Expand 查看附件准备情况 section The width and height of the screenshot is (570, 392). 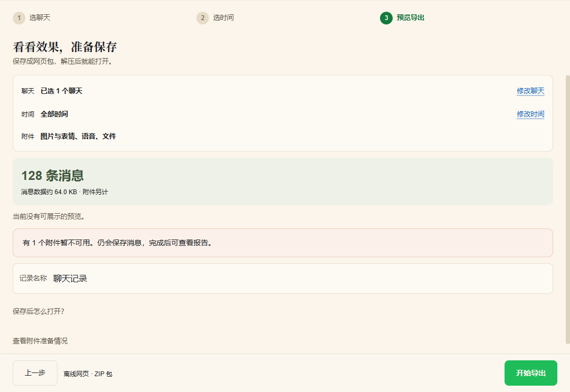40,341
